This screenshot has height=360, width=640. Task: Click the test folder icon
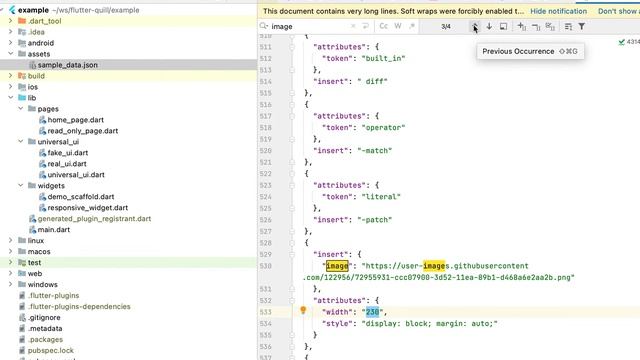[x=22, y=262]
